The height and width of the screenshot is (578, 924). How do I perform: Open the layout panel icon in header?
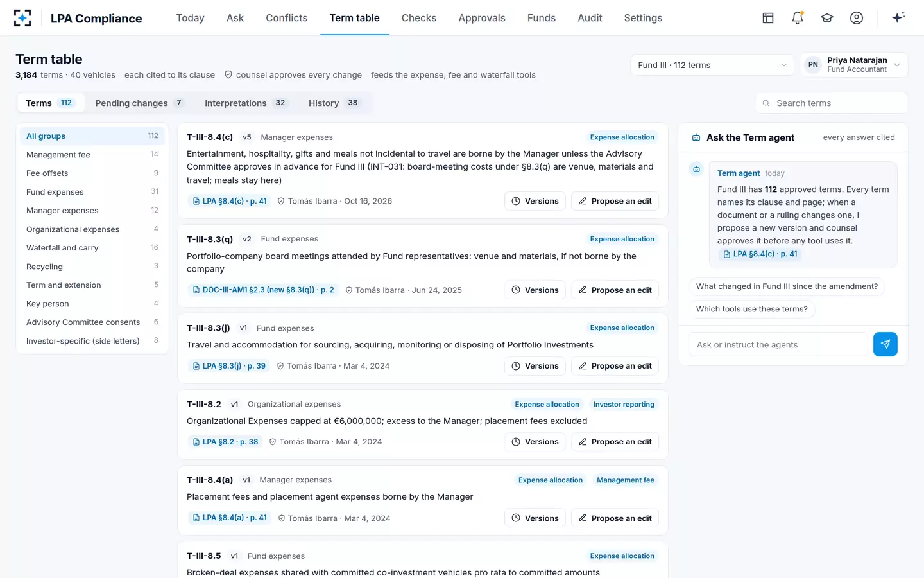pos(768,18)
